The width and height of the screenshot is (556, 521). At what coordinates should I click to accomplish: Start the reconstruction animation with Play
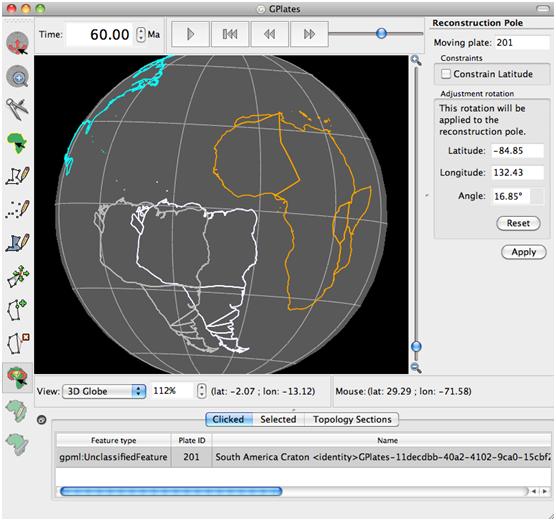tap(190, 34)
